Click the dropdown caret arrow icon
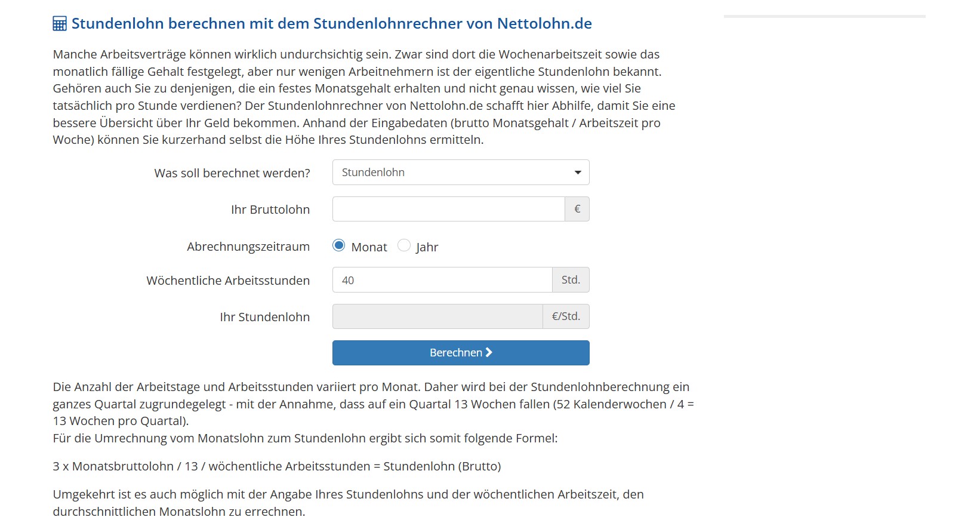980x523 pixels. (578, 173)
